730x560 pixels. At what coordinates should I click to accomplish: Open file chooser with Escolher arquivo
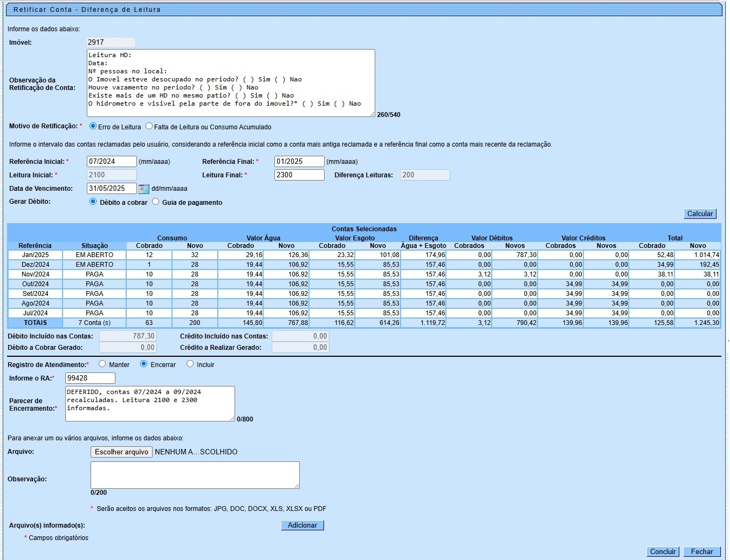121,452
